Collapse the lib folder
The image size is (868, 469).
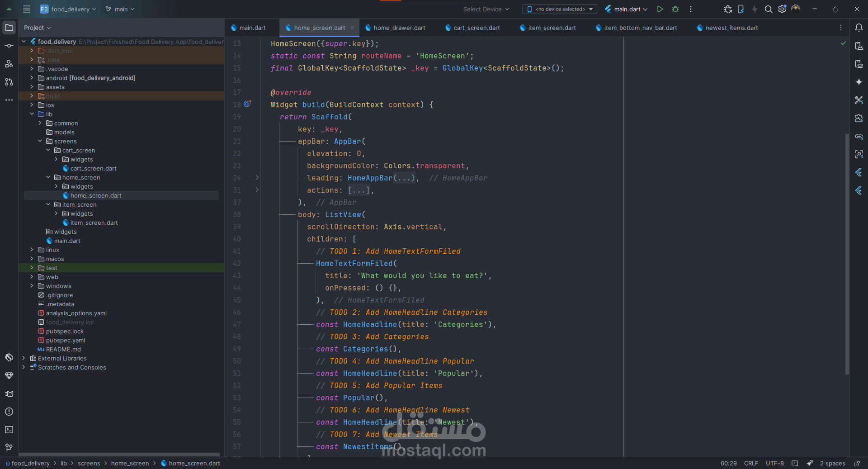point(32,114)
